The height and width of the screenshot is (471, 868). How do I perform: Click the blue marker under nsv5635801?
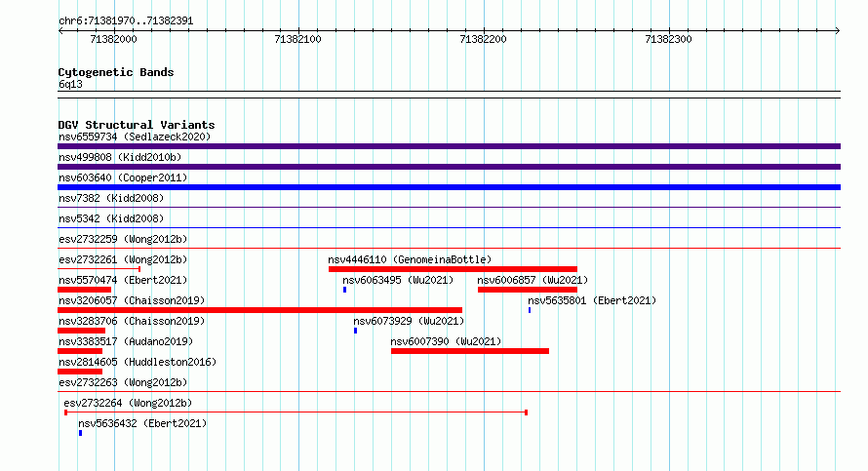pyautogui.click(x=530, y=310)
